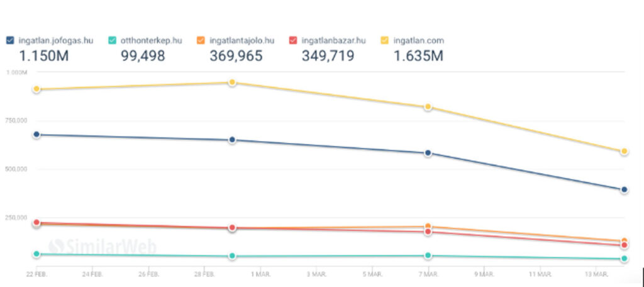Image resolution: width=644 pixels, height=287 pixels.
Task: Click the teal line's final data point
Action: tap(625, 259)
